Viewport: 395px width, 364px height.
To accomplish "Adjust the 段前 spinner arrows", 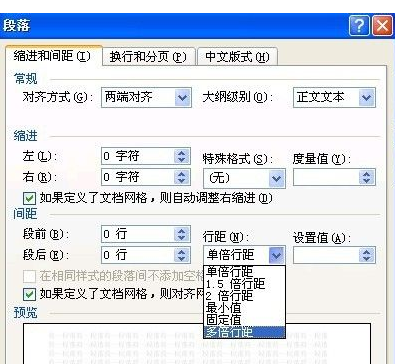I will click(x=182, y=234).
